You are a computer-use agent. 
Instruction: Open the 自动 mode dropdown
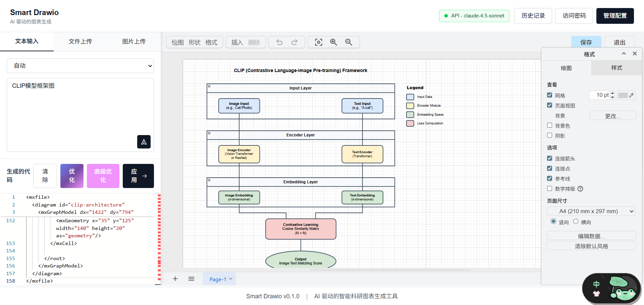[80, 66]
